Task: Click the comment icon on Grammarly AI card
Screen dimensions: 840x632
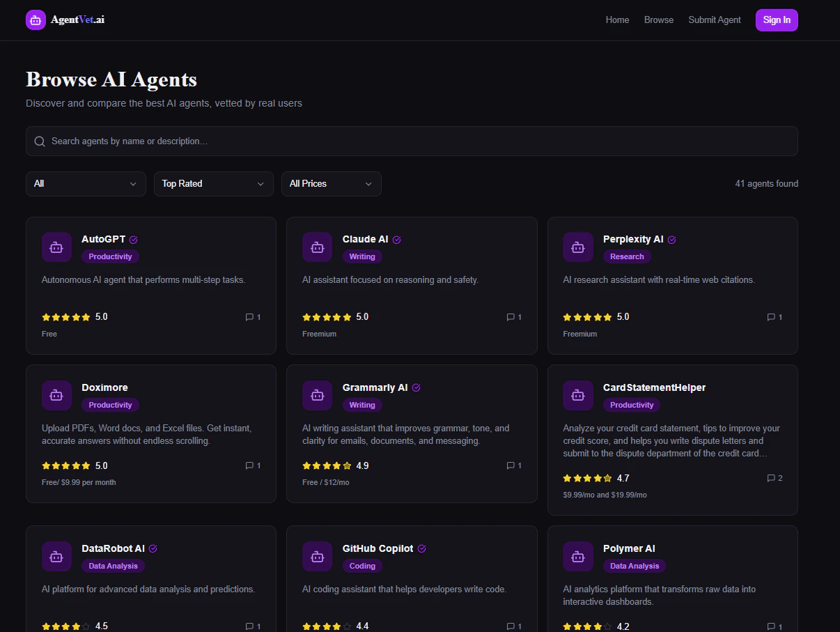Action: click(511, 465)
